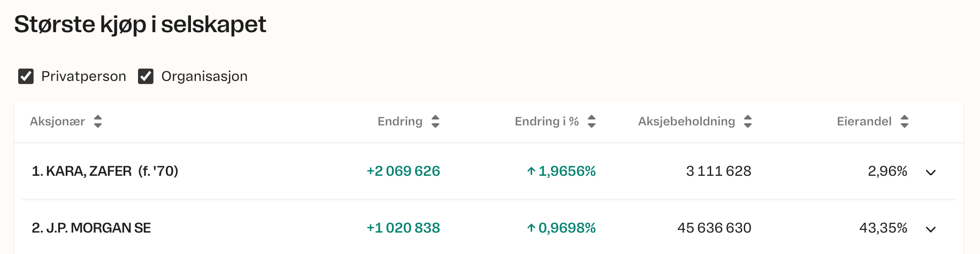Click the Privatperson filter label
Screen dimensions: 980x254
[83, 77]
